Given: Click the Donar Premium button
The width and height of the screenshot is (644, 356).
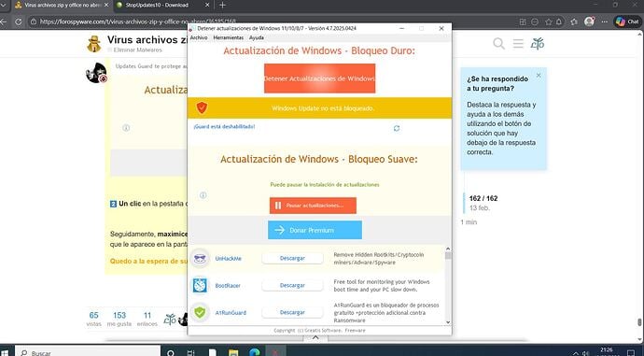Looking at the screenshot, I should tap(315, 230).
